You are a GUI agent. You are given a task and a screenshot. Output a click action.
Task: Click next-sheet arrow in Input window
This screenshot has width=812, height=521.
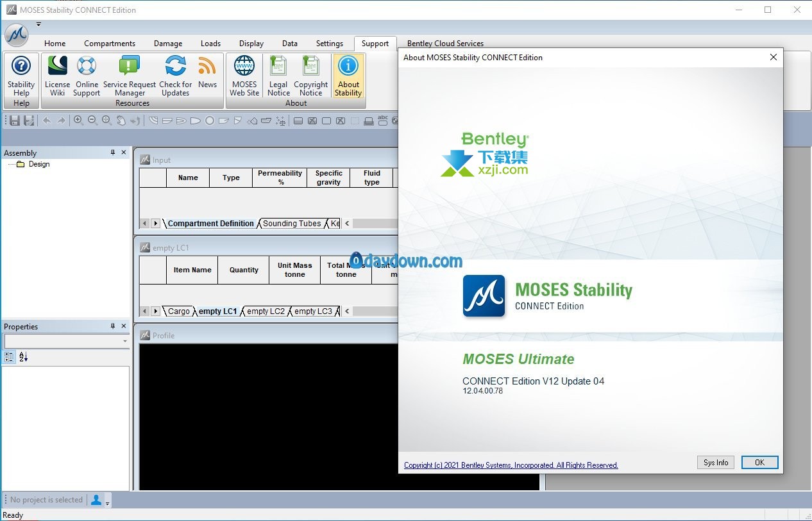[155, 224]
